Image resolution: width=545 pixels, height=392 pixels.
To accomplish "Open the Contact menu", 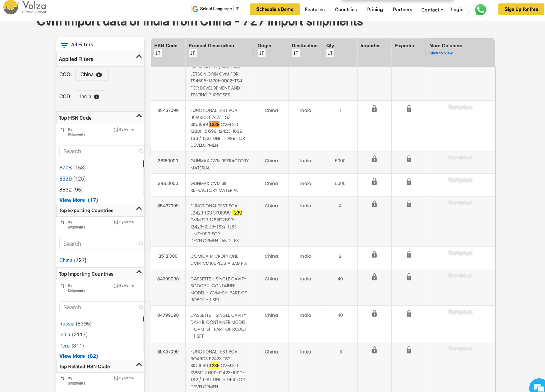I will tap(432, 10).
